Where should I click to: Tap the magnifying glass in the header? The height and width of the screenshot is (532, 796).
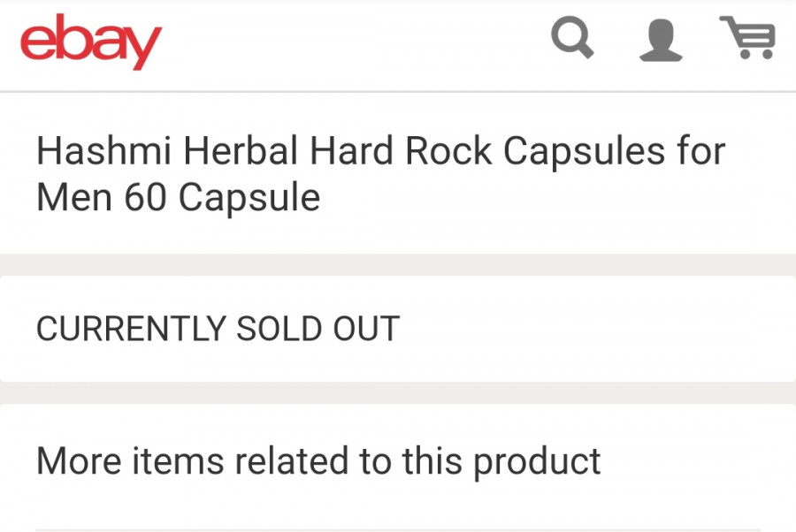tap(572, 39)
